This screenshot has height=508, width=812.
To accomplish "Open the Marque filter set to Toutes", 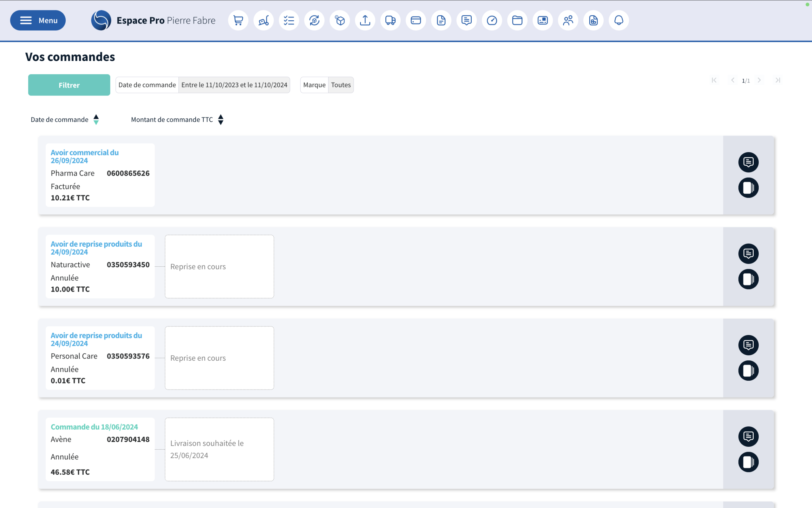I will [x=327, y=85].
